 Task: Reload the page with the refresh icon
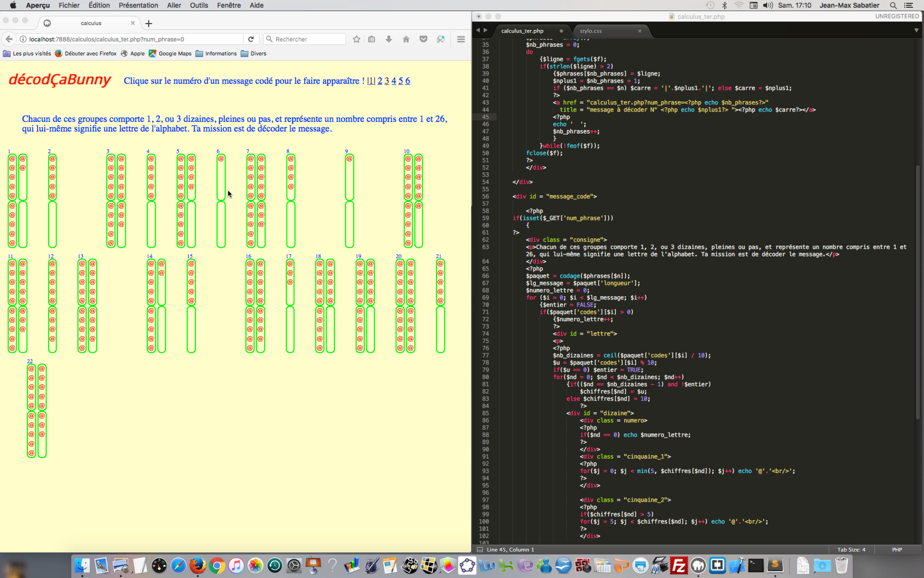click(251, 39)
